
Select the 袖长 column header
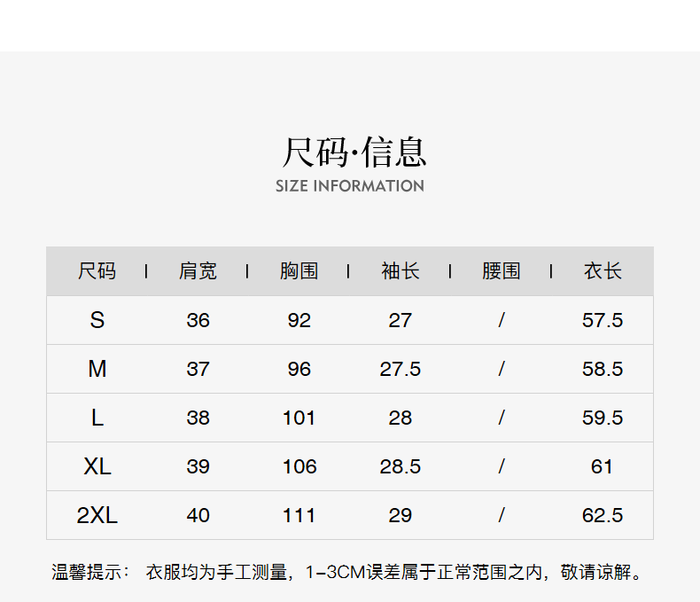[x=401, y=271]
